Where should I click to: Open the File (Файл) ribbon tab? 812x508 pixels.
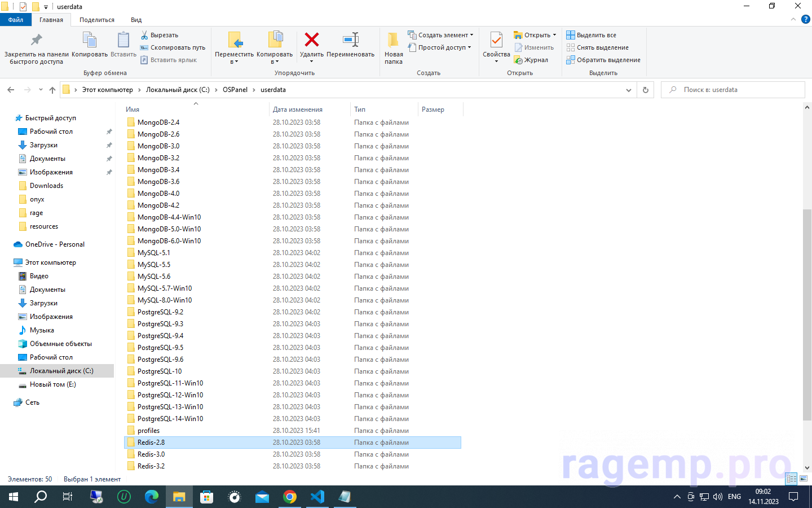(x=16, y=20)
